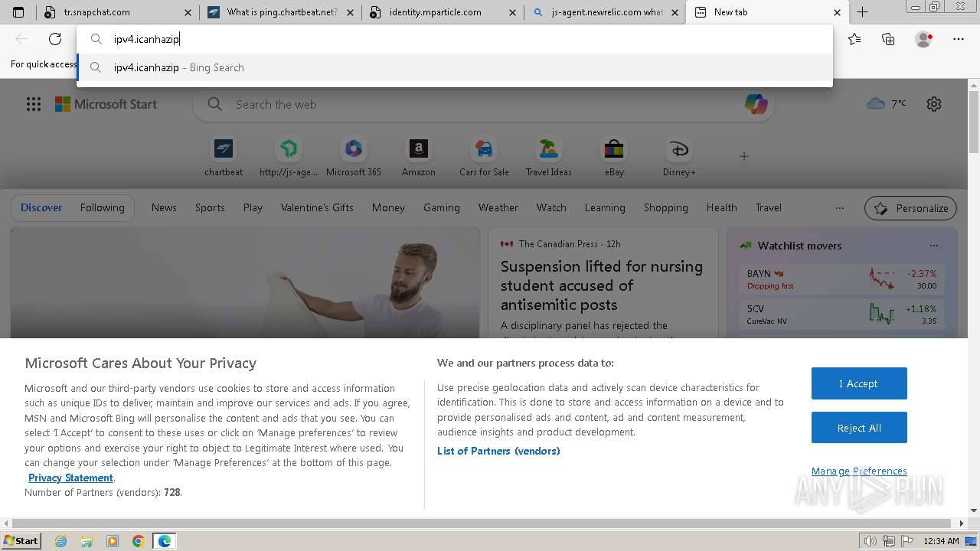
Task: Open the Valentine's Gifts category
Action: pyautogui.click(x=317, y=207)
